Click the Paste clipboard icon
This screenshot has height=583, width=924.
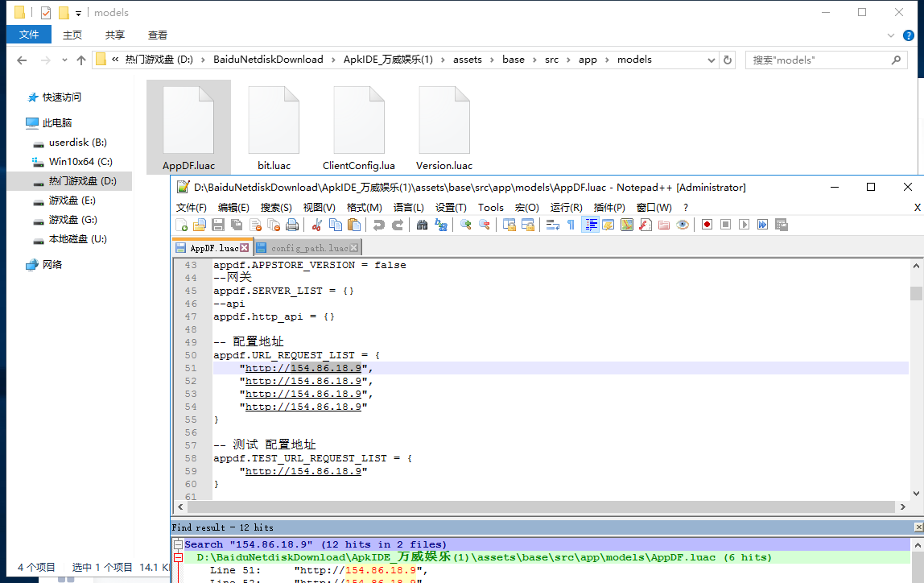pyautogui.click(x=354, y=225)
